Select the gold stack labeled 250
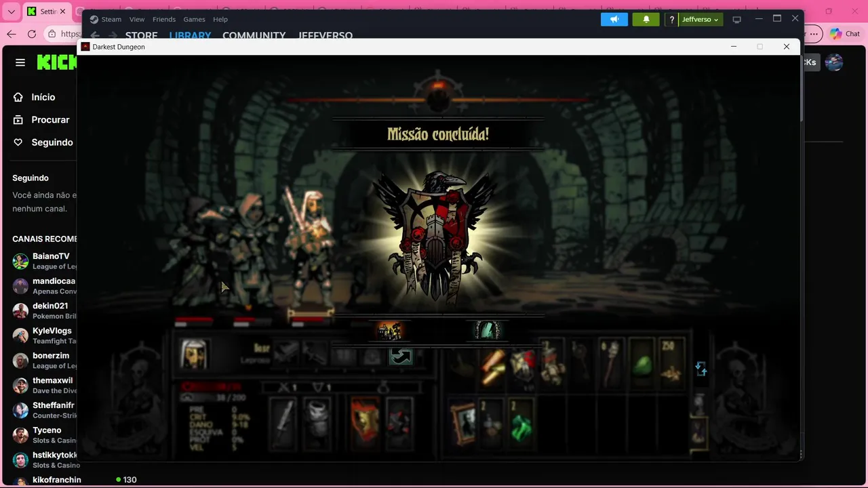 [x=671, y=365]
